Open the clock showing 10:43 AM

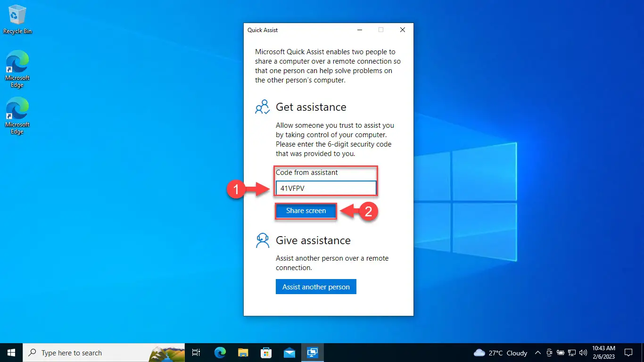click(x=603, y=353)
